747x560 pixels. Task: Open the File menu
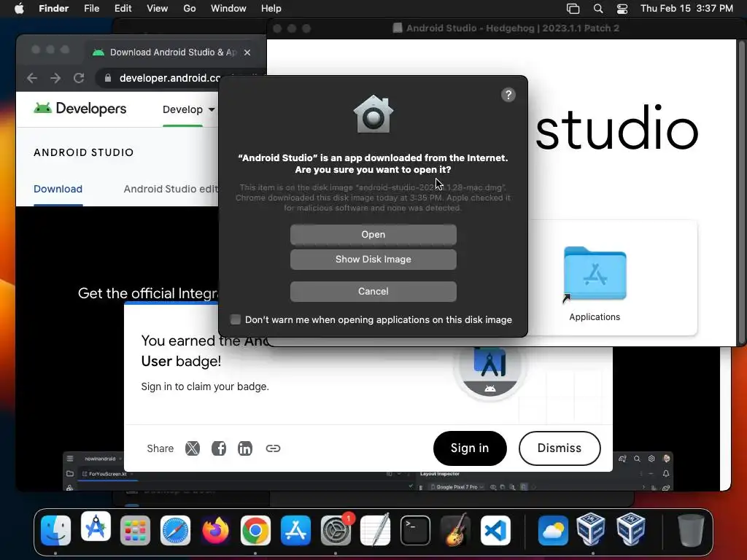(x=91, y=9)
